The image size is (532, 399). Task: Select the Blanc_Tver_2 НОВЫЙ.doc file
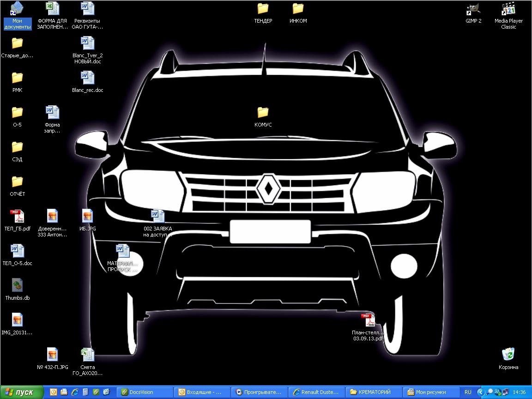(87, 50)
